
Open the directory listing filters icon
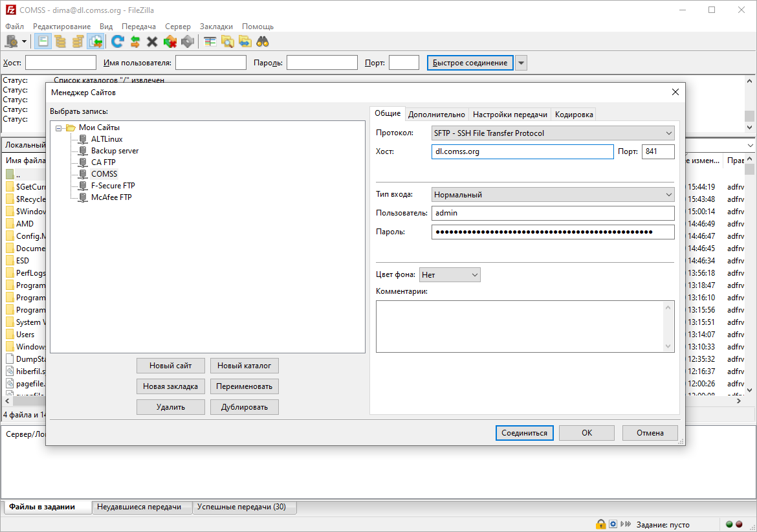point(210,41)
